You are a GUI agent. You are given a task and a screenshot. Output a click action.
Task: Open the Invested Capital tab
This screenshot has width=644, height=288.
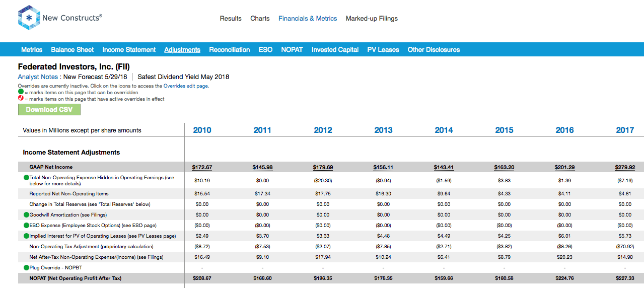(335, 49)
